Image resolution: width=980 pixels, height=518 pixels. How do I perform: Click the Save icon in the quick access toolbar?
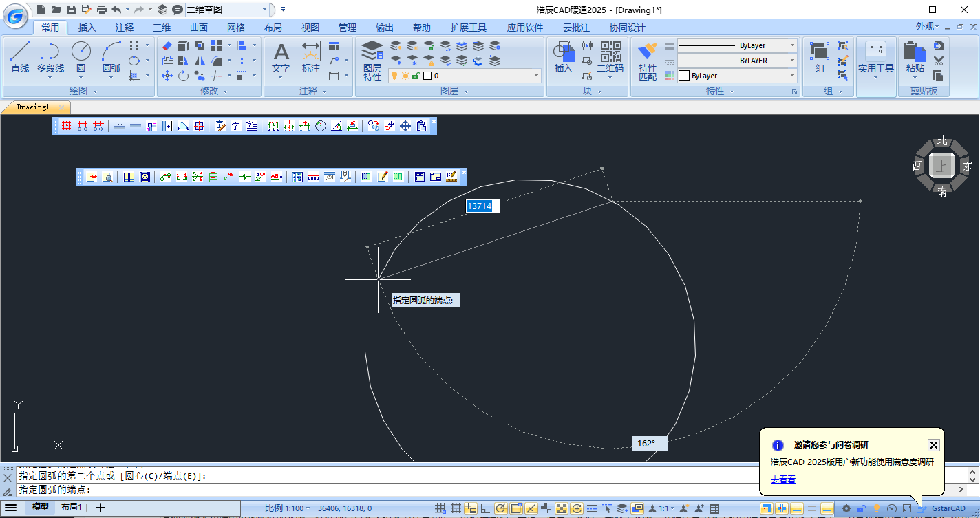tap(71, 10)
